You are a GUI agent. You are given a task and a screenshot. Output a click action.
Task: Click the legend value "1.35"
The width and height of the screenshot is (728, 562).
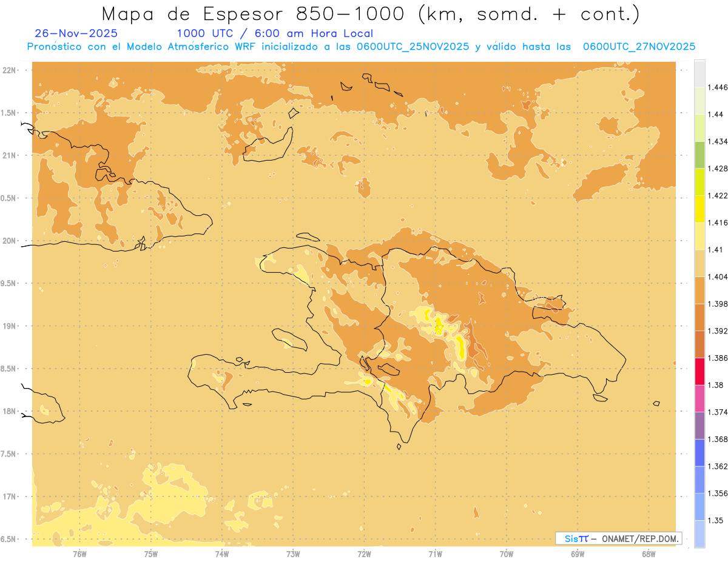click(715, 521)
